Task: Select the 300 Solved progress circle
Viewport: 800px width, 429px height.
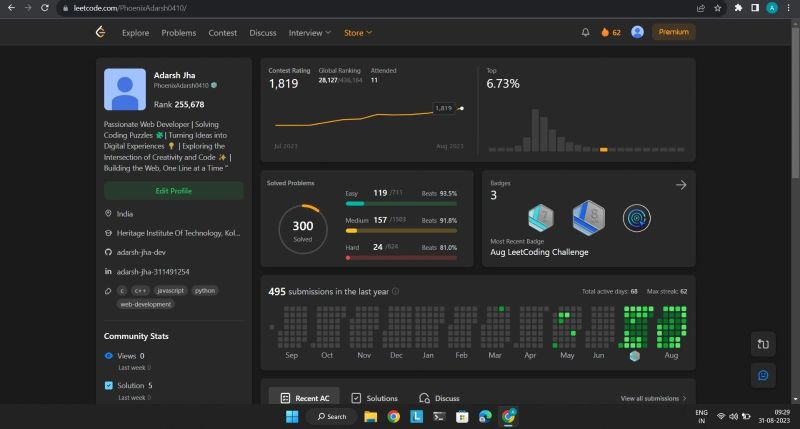Action: (303, 229)
